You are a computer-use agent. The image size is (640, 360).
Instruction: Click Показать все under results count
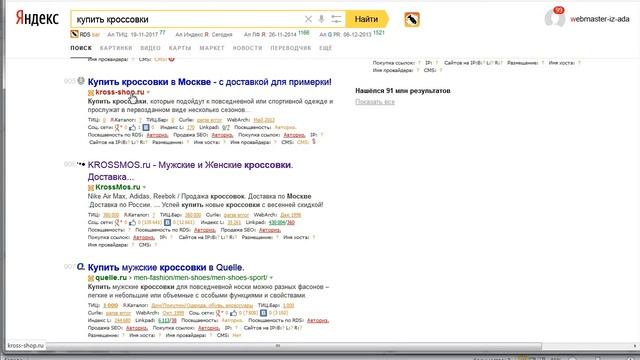375,102
